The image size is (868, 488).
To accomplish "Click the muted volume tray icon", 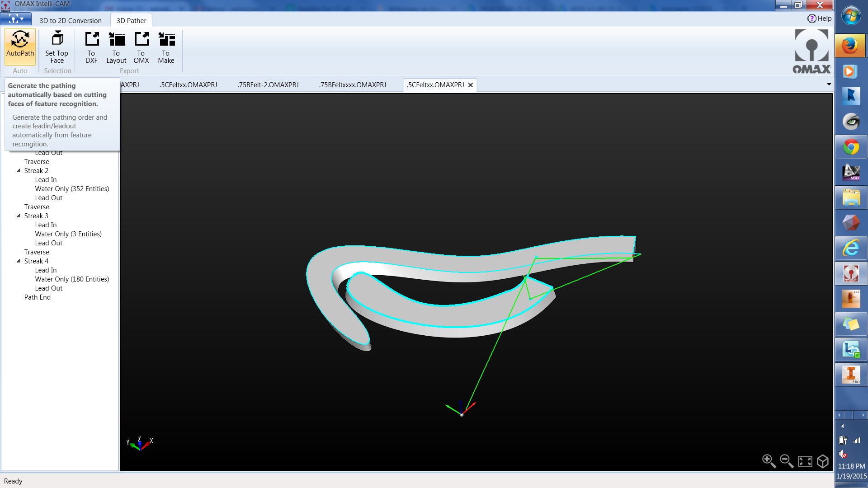I will point(843,454).
